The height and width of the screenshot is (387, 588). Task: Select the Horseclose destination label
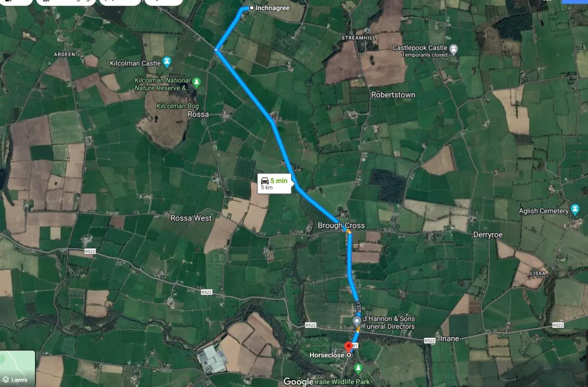[327, 355]
